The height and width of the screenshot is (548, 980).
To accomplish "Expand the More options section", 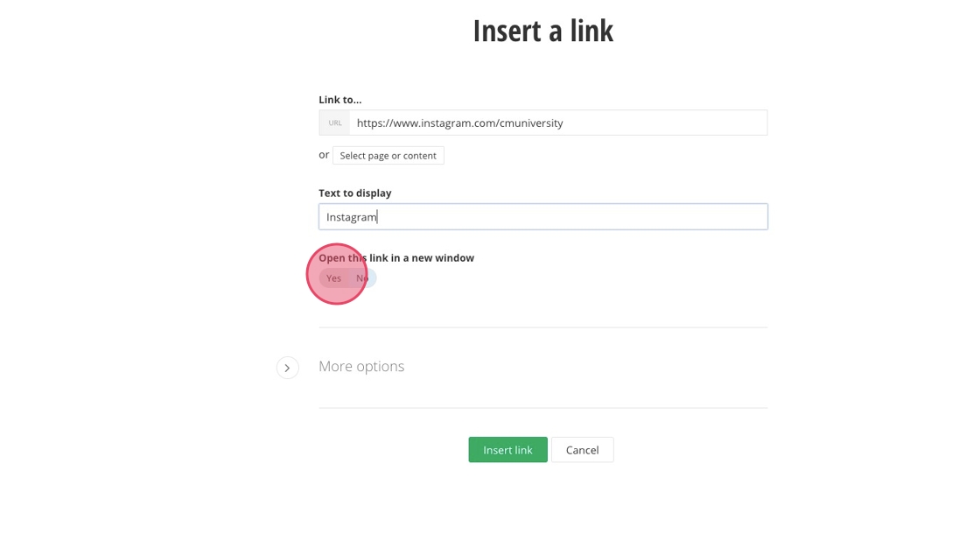I will (x=361, y=367).
